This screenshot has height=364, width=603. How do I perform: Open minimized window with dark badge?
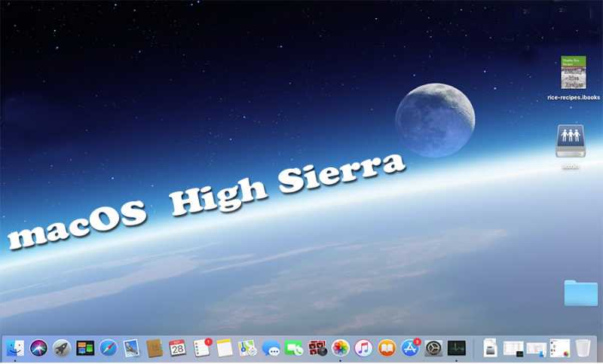[513, 349]
